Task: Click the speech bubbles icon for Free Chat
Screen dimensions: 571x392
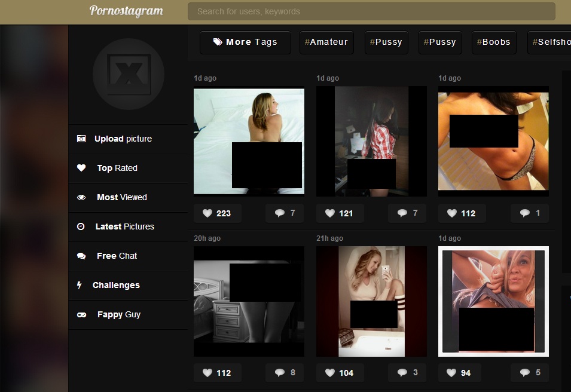Action: pos(81,256)
